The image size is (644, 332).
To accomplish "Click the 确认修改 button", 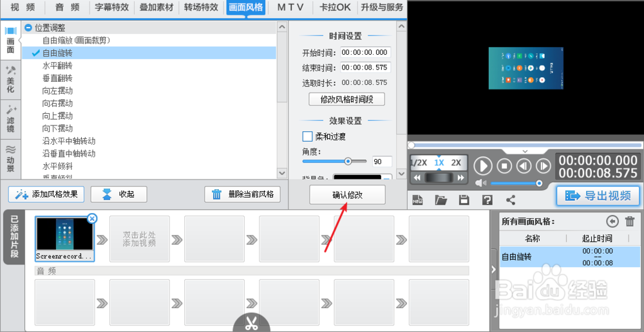I will 347,194.
